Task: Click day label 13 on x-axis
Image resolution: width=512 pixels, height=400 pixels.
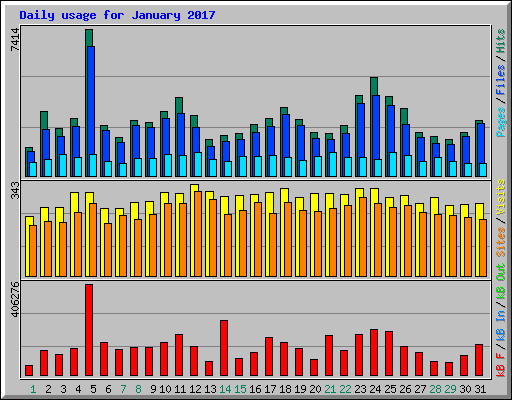Action: 210,389
